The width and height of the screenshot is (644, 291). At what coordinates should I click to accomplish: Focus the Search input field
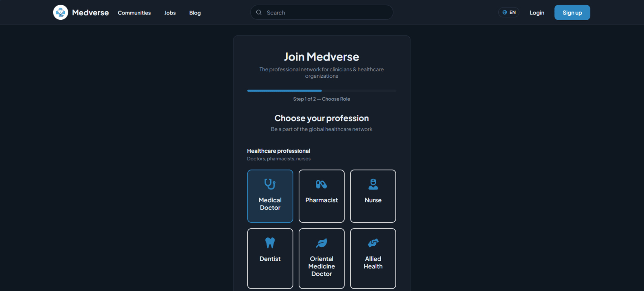(x=322, y=12)
